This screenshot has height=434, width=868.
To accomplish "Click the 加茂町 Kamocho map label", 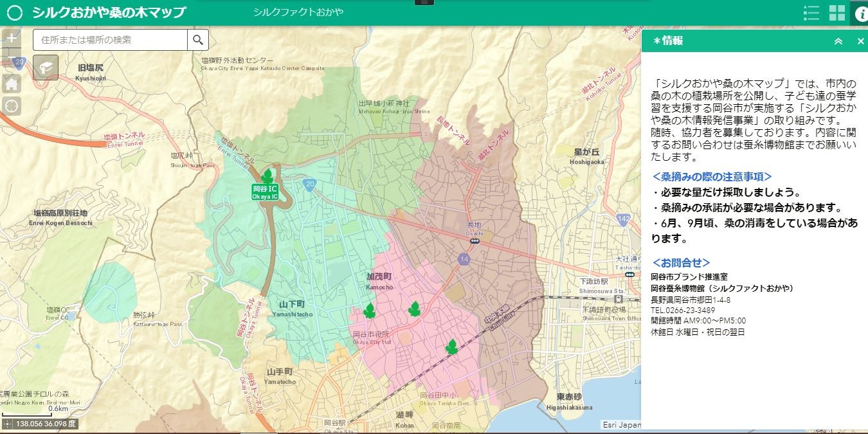I will click(x=379, y=281).
